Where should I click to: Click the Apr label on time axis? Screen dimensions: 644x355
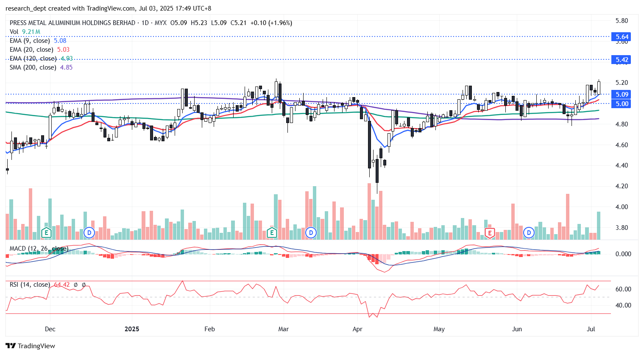pos(357,329)
